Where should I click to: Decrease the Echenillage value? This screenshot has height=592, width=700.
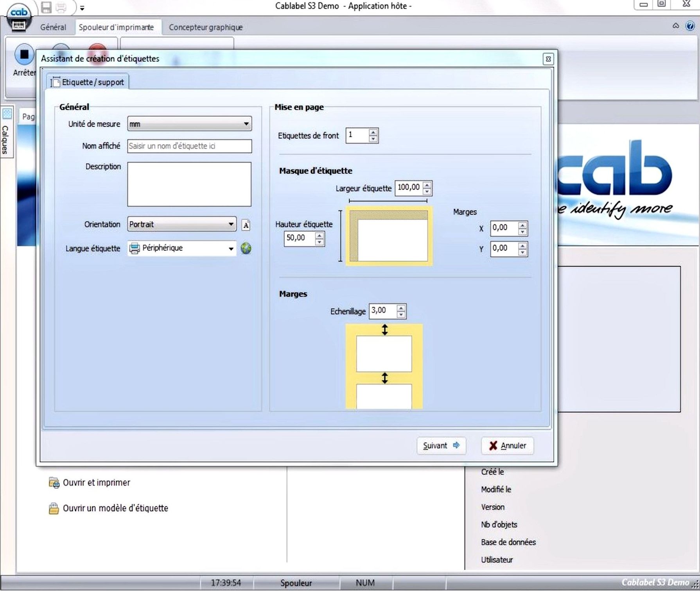[401, 315]
